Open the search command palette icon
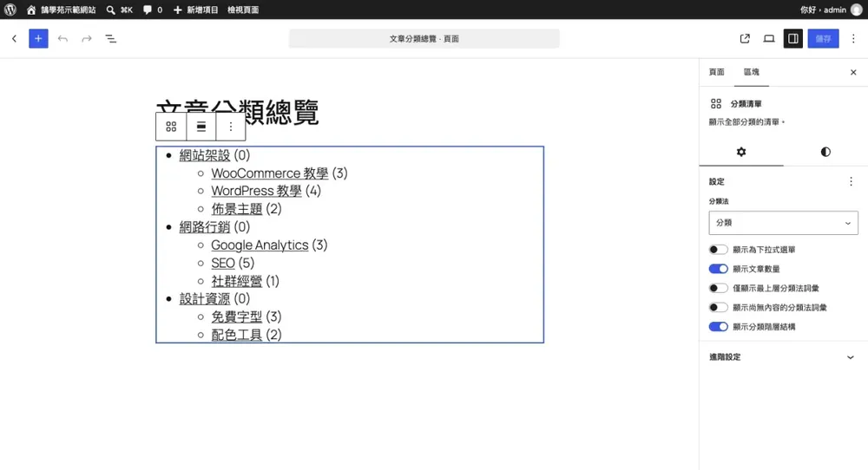This screenshot has height=470, width=868. 111,10
